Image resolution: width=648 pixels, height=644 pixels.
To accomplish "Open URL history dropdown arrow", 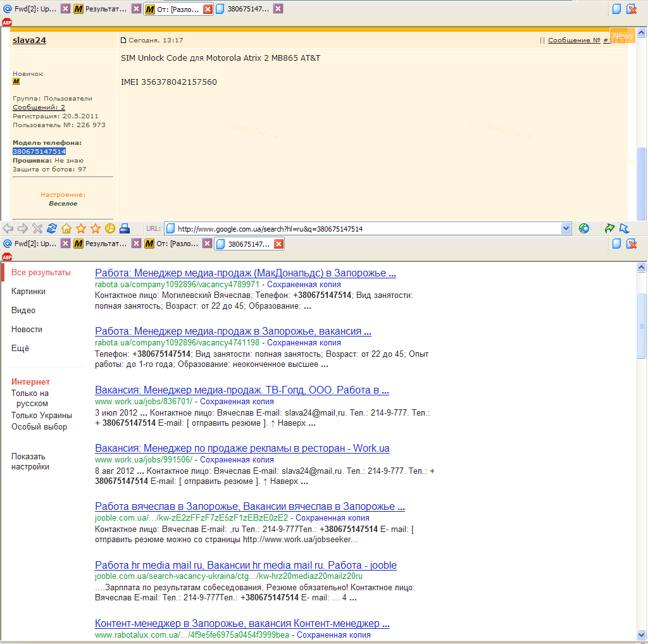I will click(x=566, y=228).
